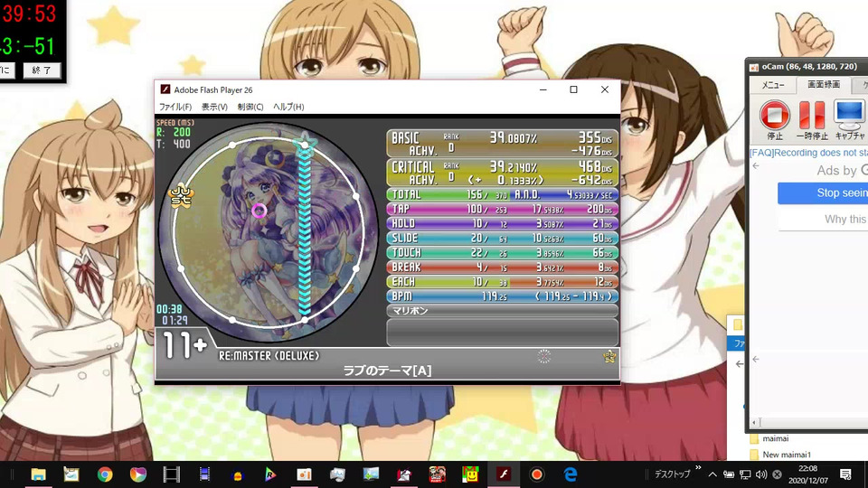This screenshot has width=868, height=488.
Task: Switch to the メニュー tab in oCam
Action: coord(773,85)
